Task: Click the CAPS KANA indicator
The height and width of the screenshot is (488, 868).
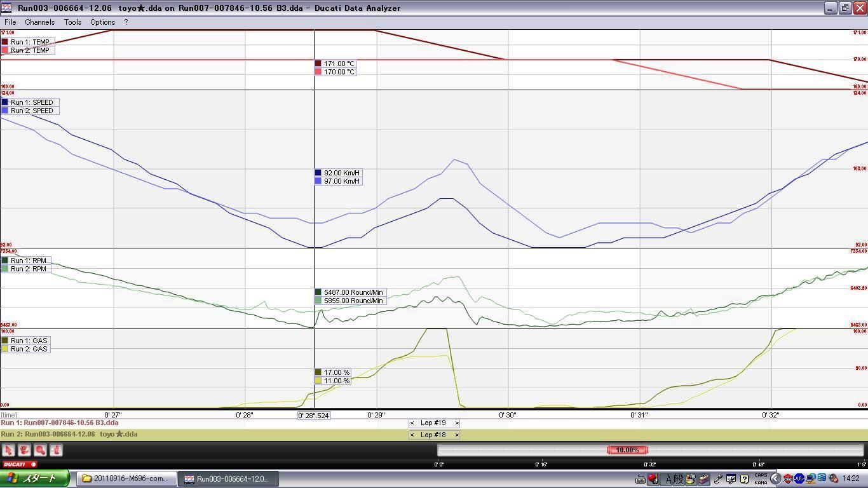Action: point(760,479)
